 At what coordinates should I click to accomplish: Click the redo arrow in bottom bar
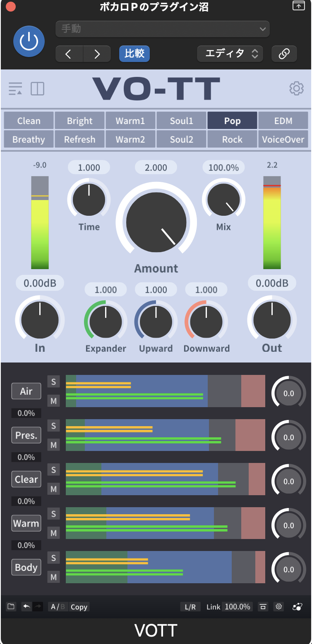click(38, 607)
